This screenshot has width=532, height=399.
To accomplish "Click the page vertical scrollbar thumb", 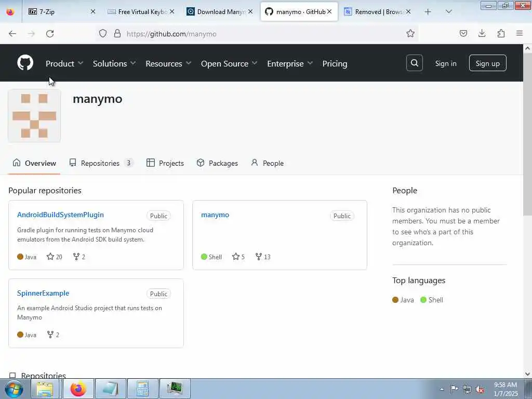I will point(528,135).
